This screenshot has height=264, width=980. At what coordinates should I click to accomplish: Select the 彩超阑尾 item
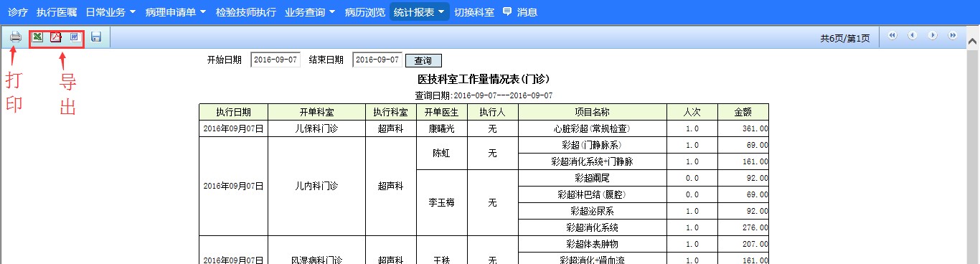click(x=592, y=178)
